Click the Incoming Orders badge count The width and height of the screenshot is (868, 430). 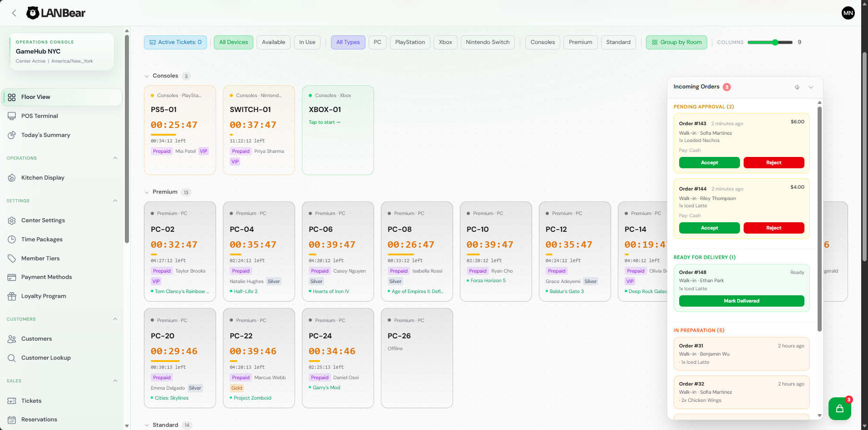click(x=727, y=87)
